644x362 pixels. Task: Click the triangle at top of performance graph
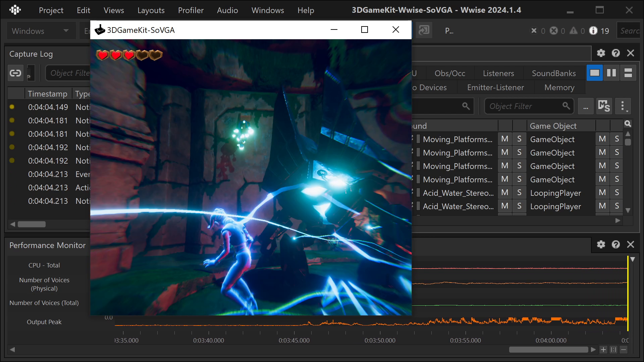(633, 259)
